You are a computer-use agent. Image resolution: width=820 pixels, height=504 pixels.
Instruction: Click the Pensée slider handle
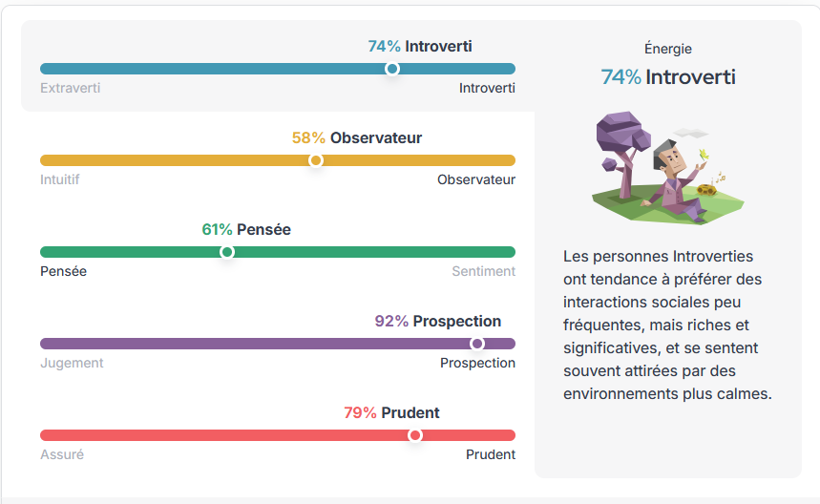tap(227, 252)
